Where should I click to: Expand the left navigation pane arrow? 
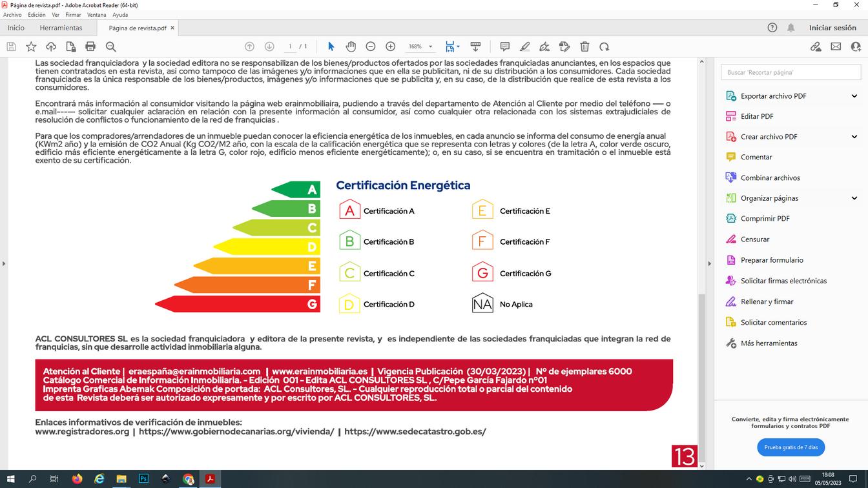click(4, 263)
